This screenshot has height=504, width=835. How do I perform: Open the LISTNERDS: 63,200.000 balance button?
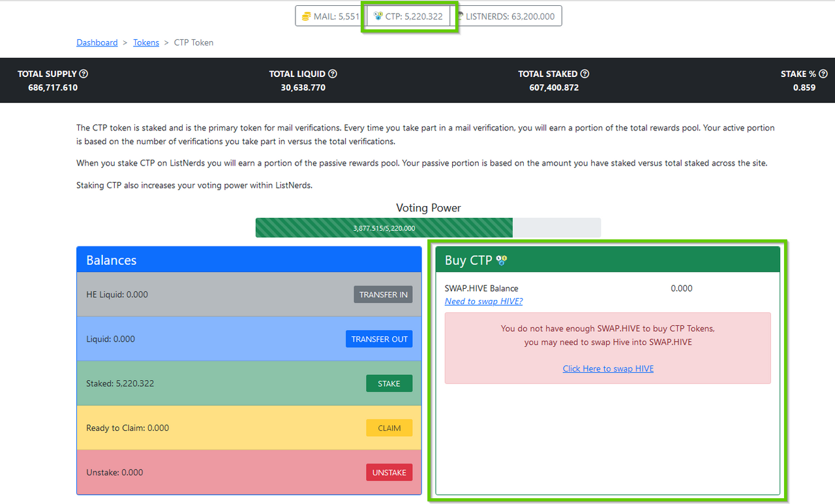(x=506, y=16)
